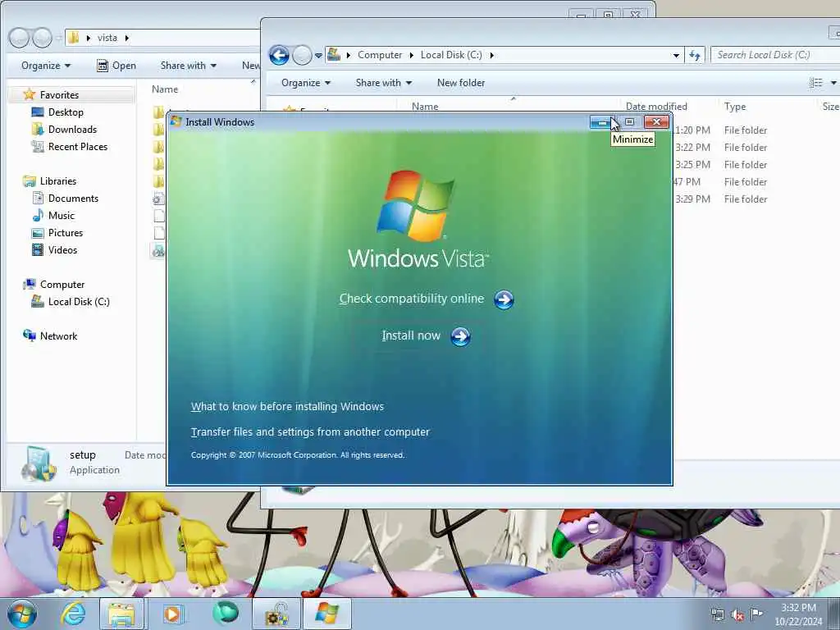The height and width of the screenshot is (630, 840).
Task: Open the address bar history dropdown
Action: [x=676, y=55]
